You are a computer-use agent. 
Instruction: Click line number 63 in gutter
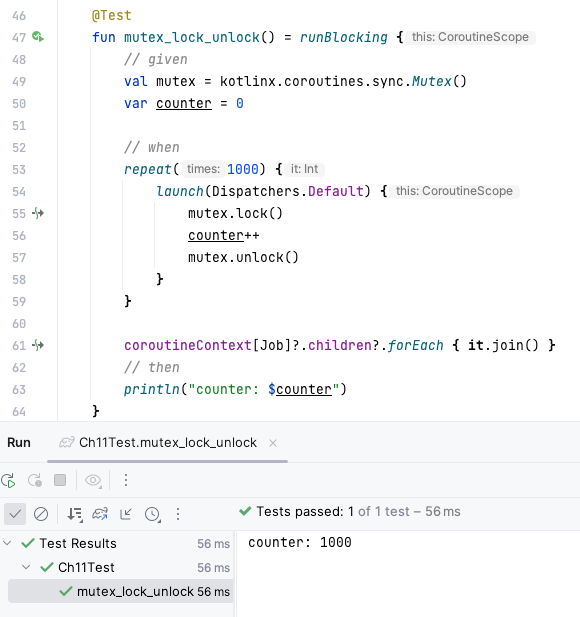pos(19,390)
